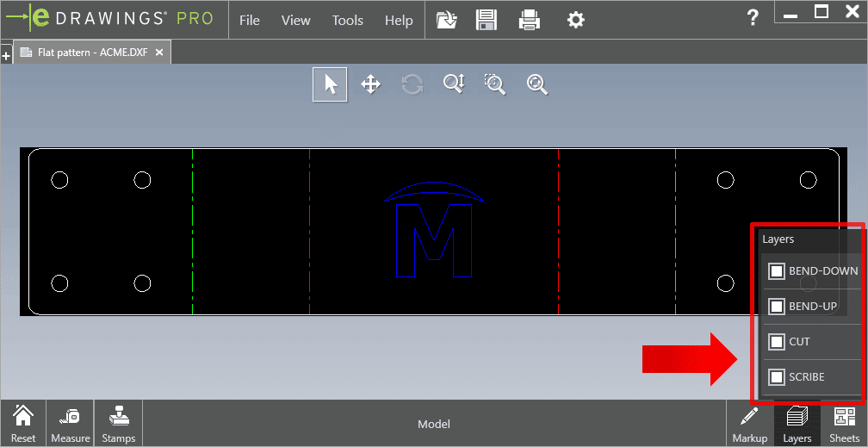This screenshot has height=447, width=868.
Task: Open the File menu
Action: [249, 21]
